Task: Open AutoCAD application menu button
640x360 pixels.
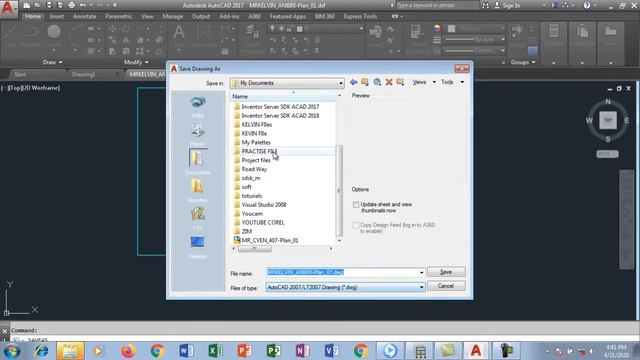Action: point(8,8)
